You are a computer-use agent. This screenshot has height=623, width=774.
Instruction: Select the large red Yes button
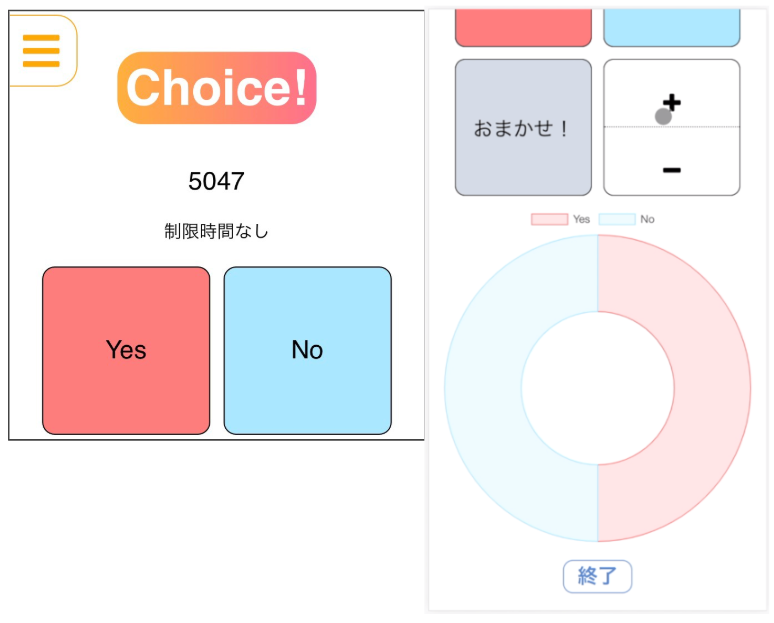coord(126,350)
